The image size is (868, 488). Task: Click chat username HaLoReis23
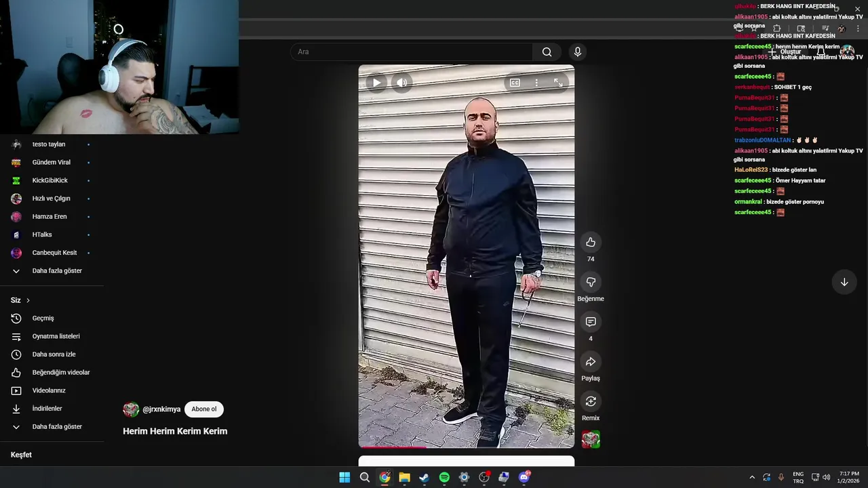(x=751, y=170)
